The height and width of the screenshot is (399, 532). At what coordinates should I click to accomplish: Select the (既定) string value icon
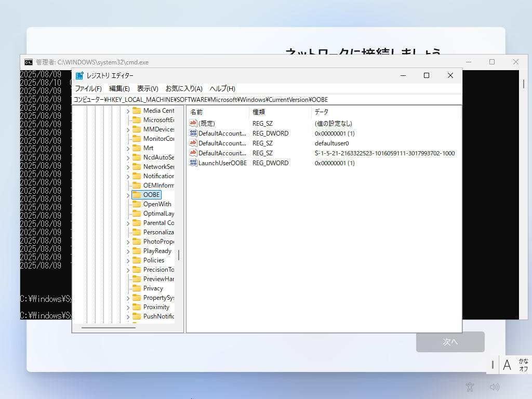[x=193, y=123]
